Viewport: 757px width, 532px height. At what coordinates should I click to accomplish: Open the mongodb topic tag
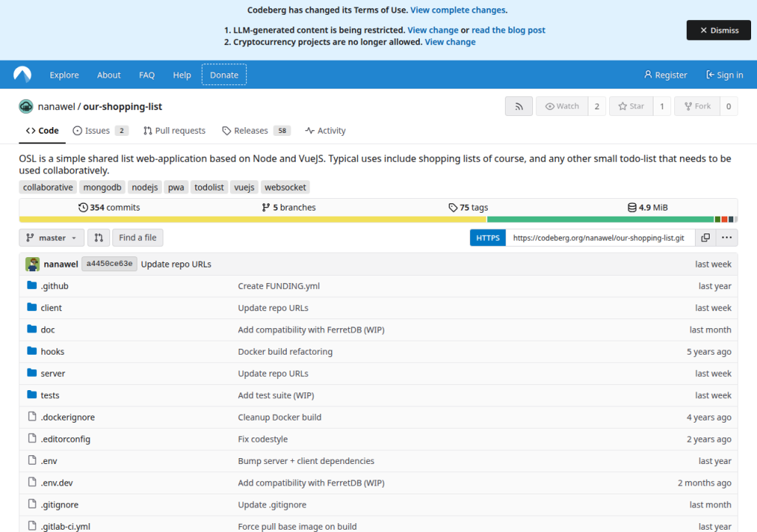102,188
